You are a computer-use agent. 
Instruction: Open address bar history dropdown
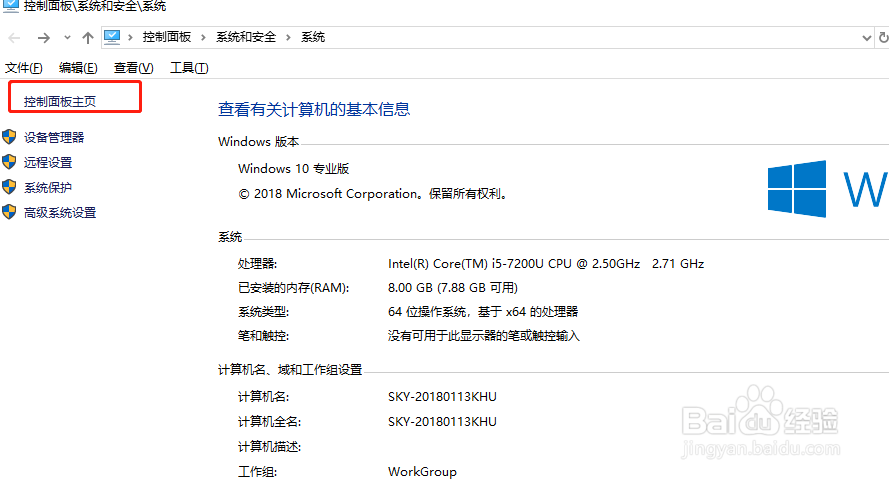pos(866,38)
